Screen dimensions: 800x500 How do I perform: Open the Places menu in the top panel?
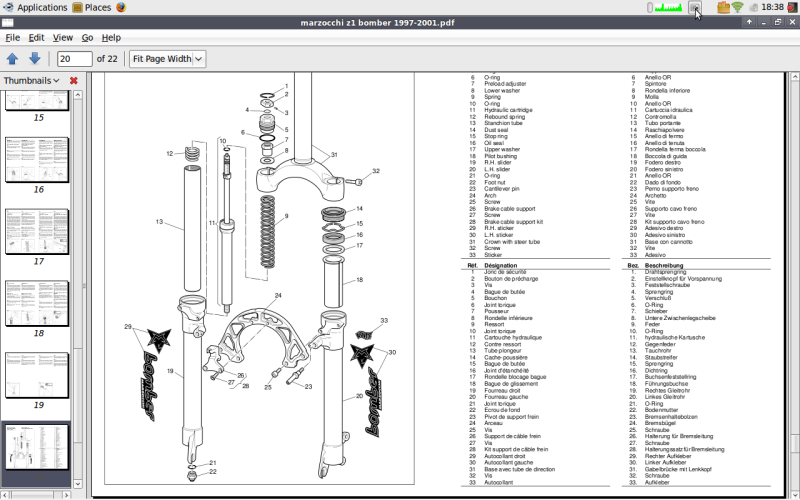pyautogui.click(x=92, y=7)
